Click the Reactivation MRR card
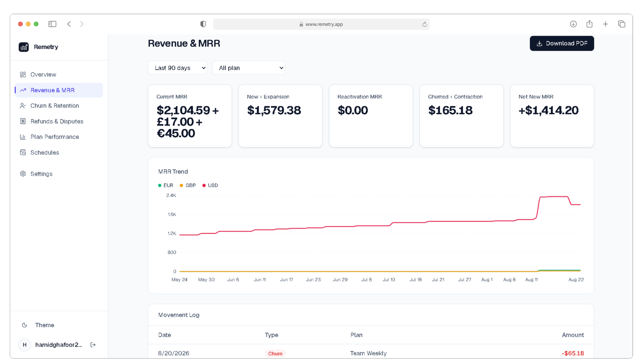Screen dimensions: 644x362 (x=371, y=116)
